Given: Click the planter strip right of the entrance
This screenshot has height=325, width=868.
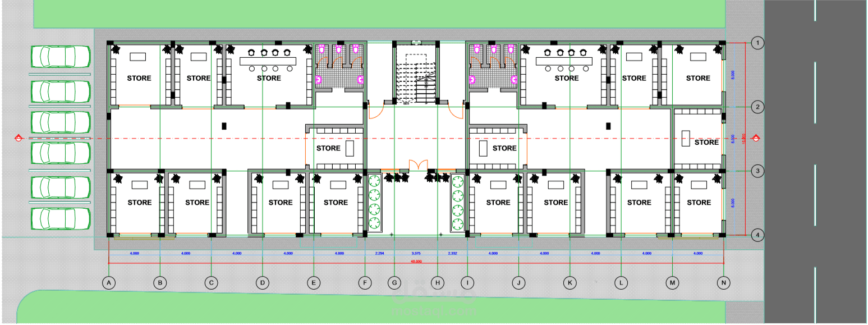Looking at the screenshot, I should (x=458, y=203).
